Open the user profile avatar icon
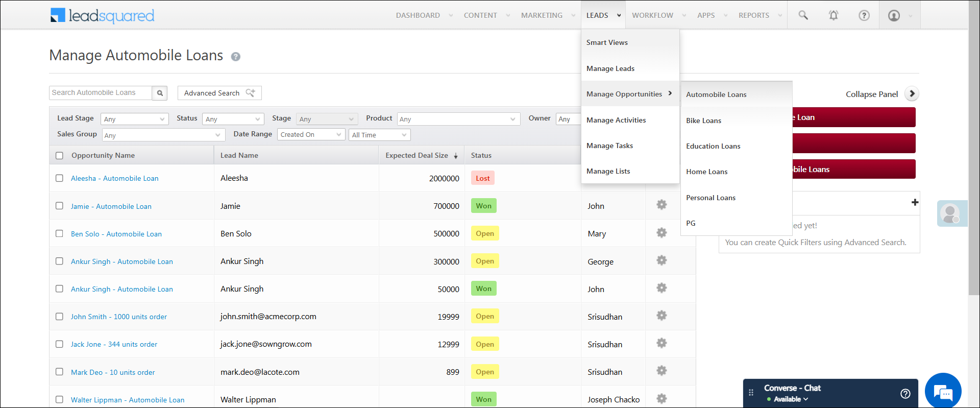The image size is (980, 408). click(x=894, y=15)
